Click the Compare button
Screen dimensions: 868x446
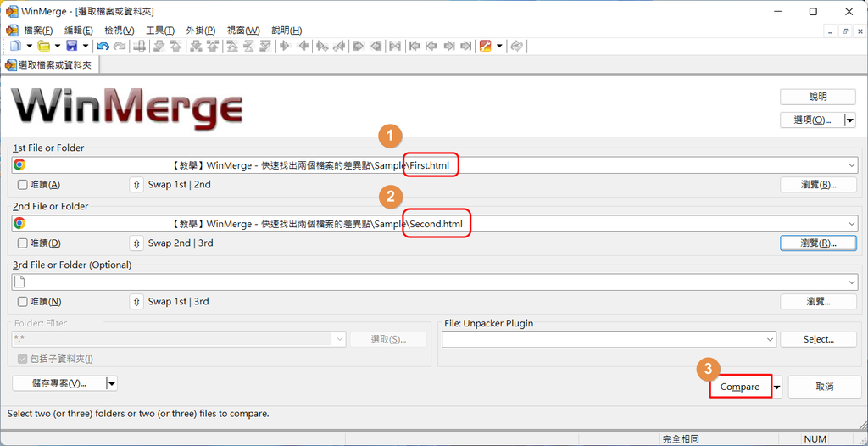[x=740, y=387]
